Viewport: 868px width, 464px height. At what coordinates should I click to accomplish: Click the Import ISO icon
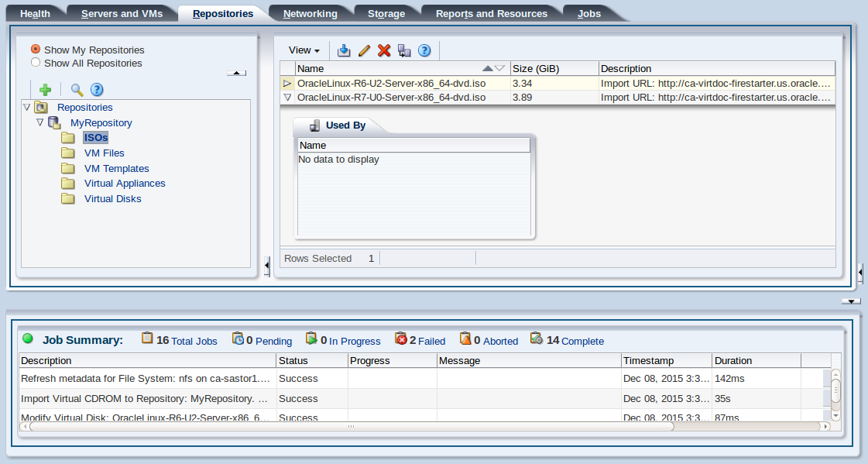point(344,50)
